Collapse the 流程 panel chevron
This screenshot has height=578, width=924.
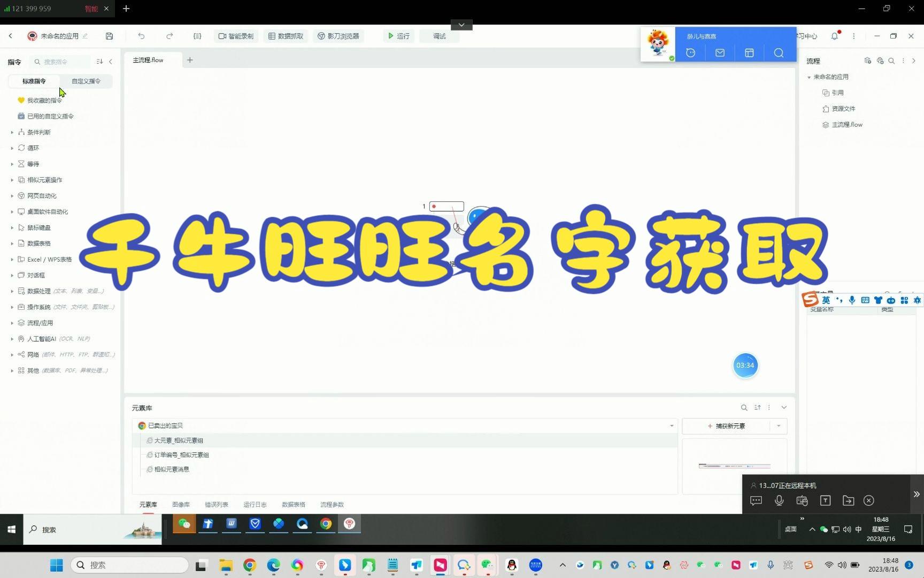click(x=914, y=61)
